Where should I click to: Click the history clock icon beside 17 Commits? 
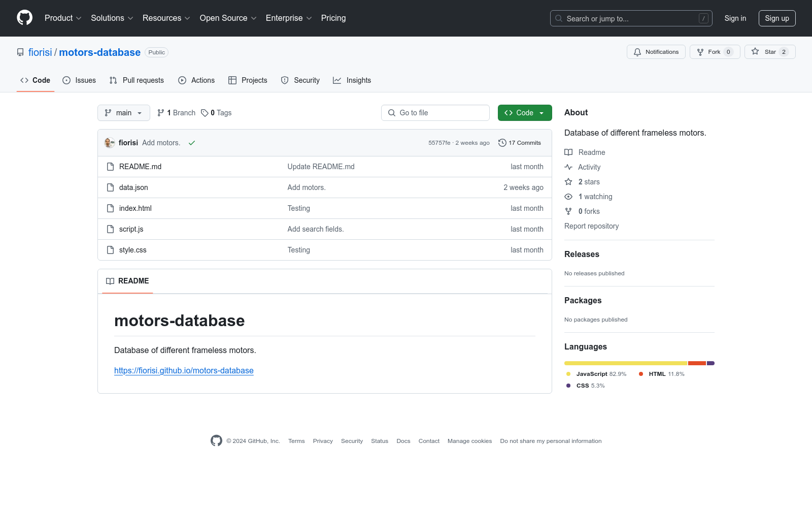click(x=502, y=143)
